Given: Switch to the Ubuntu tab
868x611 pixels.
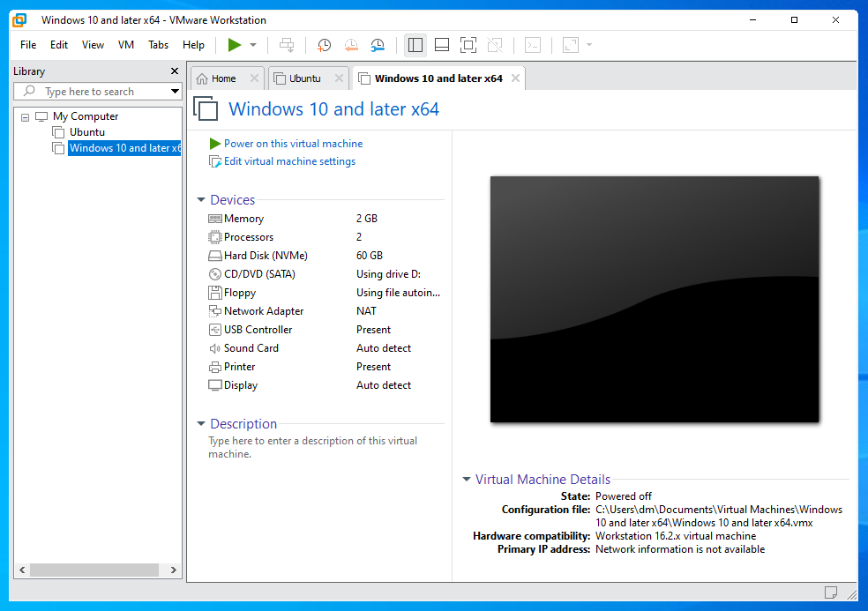Looking at the screenshot, I should point(305,78).
